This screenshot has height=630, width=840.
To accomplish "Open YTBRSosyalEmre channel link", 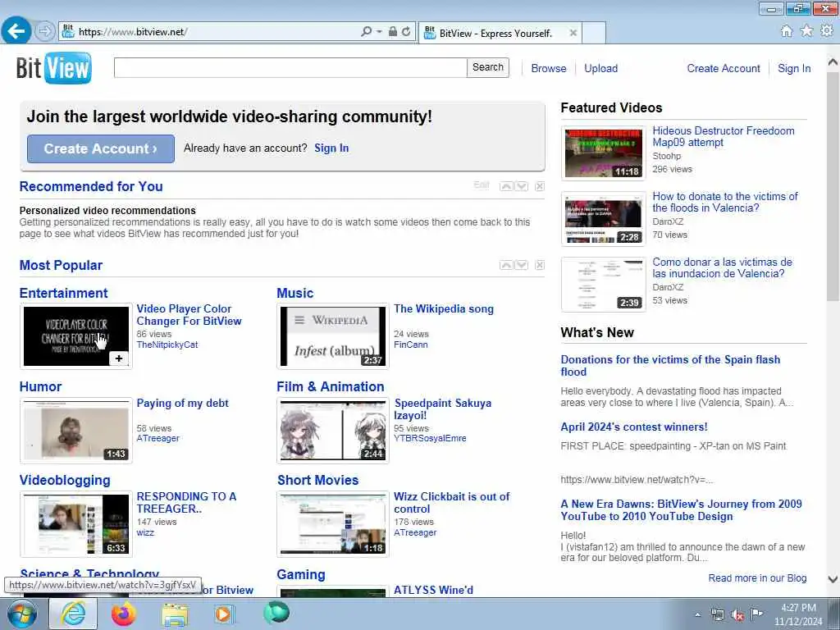I will (x=430, y=438).
